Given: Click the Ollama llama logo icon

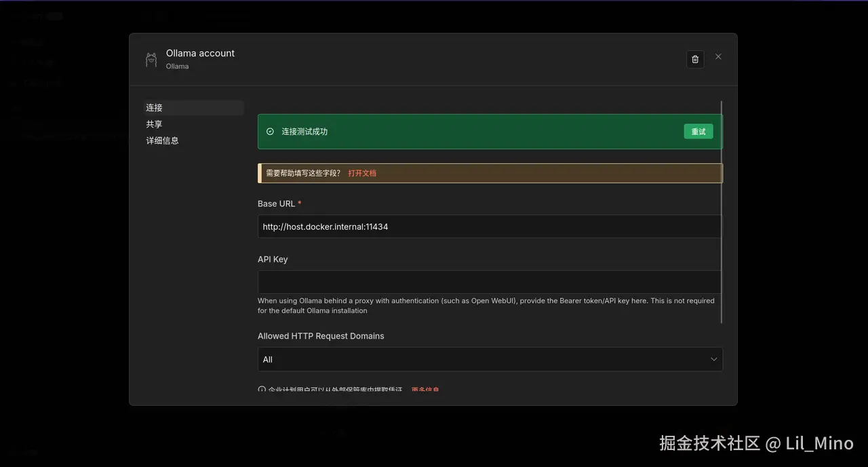Looking at the screenshot, I should click(x=151, y=60).
